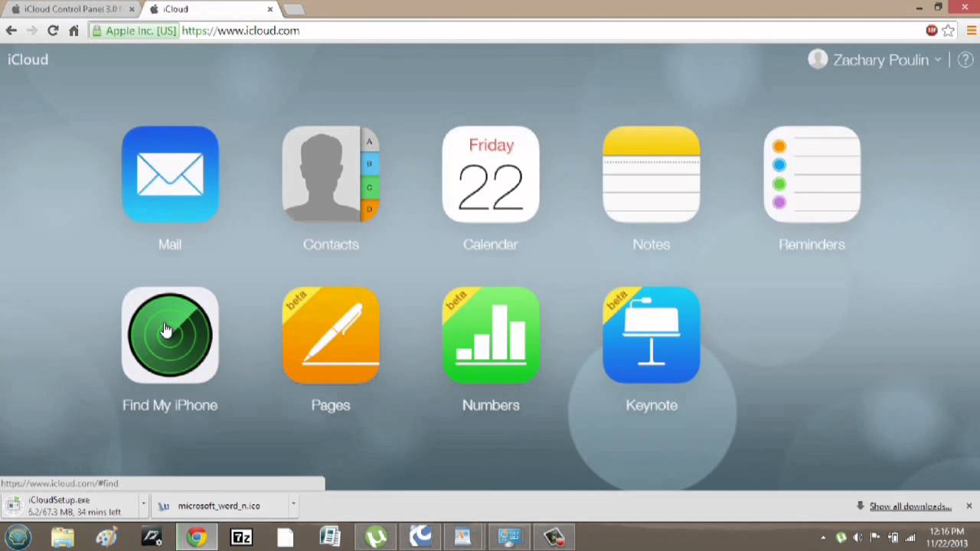Image resolution: width=980 pixels, height=551 pixels.
Task: Open microsoft_word_n.ico download item
Action: point(220,506)
